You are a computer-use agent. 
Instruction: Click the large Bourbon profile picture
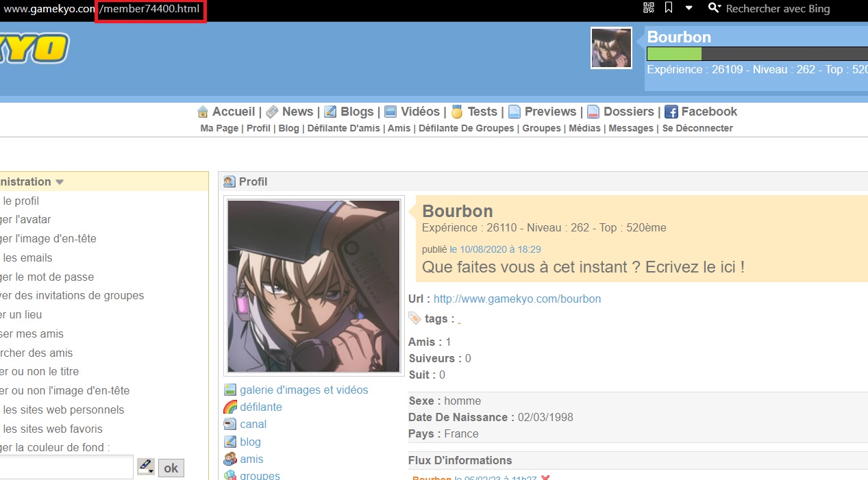314,286
